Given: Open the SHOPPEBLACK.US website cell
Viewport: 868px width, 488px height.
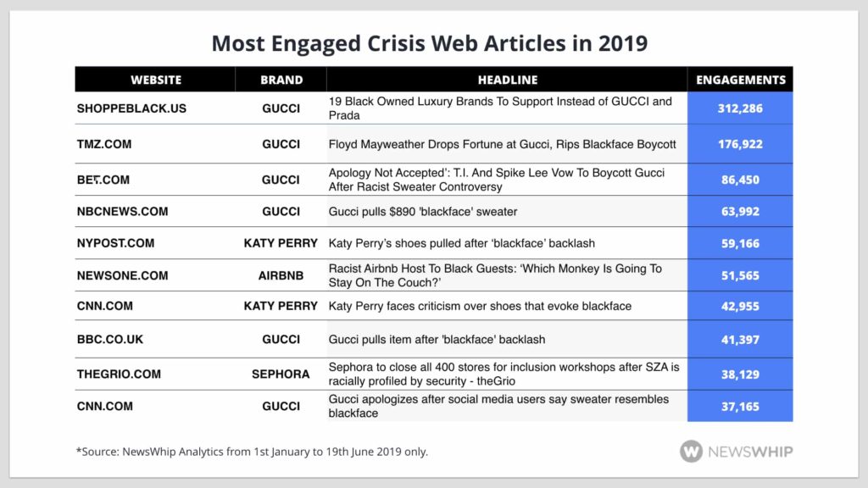Looking at the screenshot, I should pos(131,108).
